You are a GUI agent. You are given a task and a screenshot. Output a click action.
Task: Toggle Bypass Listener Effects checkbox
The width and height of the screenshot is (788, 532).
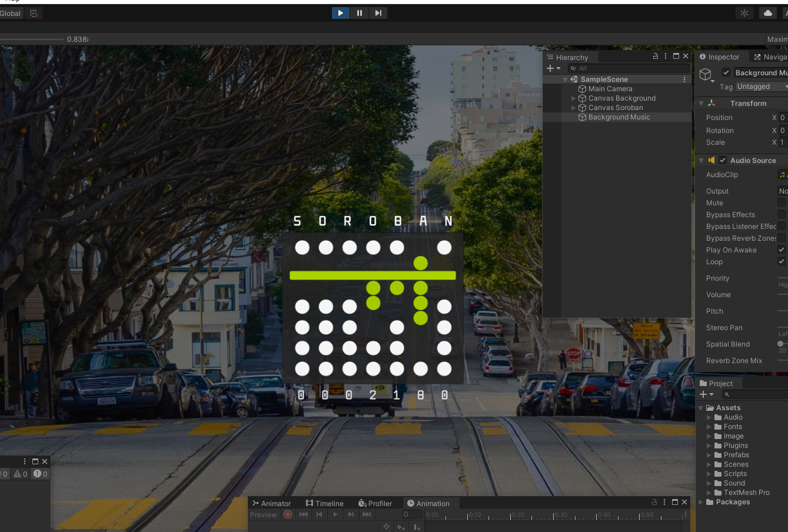coord(782,227)
